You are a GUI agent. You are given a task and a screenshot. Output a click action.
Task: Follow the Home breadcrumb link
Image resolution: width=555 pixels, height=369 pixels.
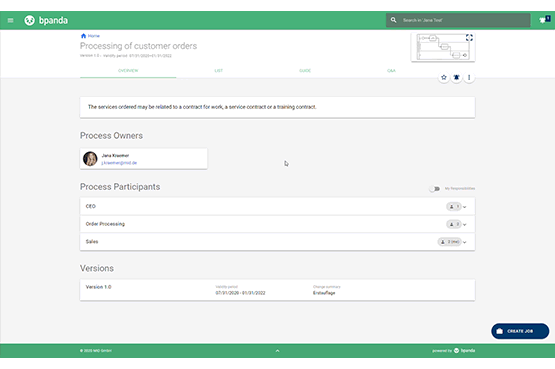pyautogui.click(x=94, y=36)
